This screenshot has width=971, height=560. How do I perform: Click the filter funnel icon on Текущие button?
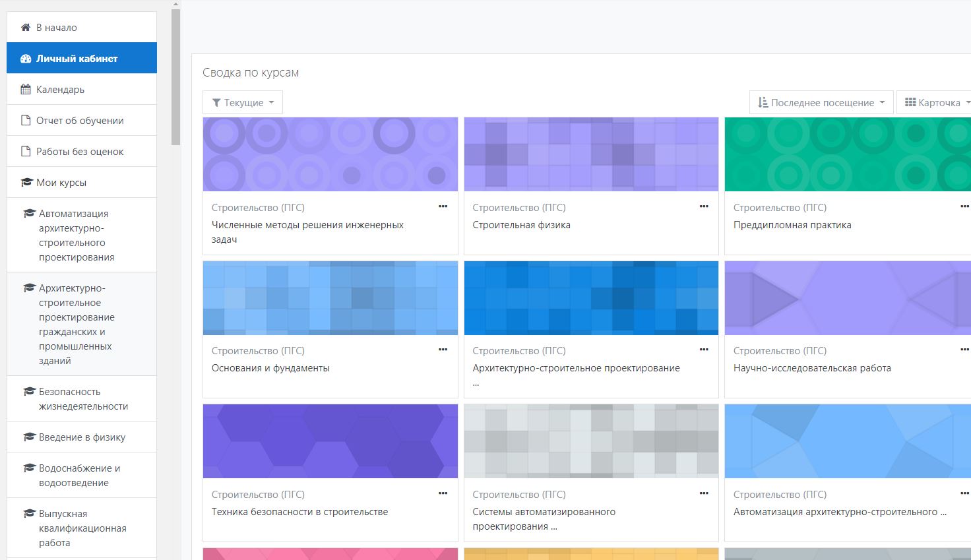coord(216,103)
